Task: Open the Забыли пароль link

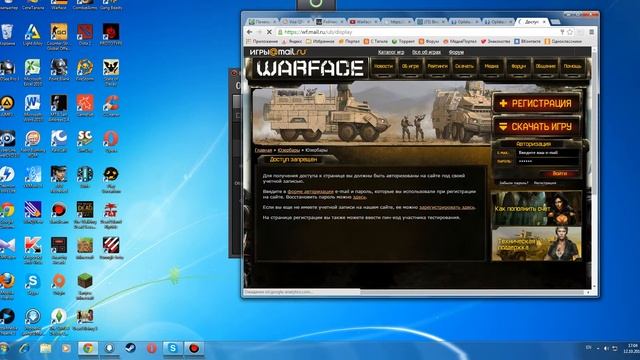Action: [513, 183]
